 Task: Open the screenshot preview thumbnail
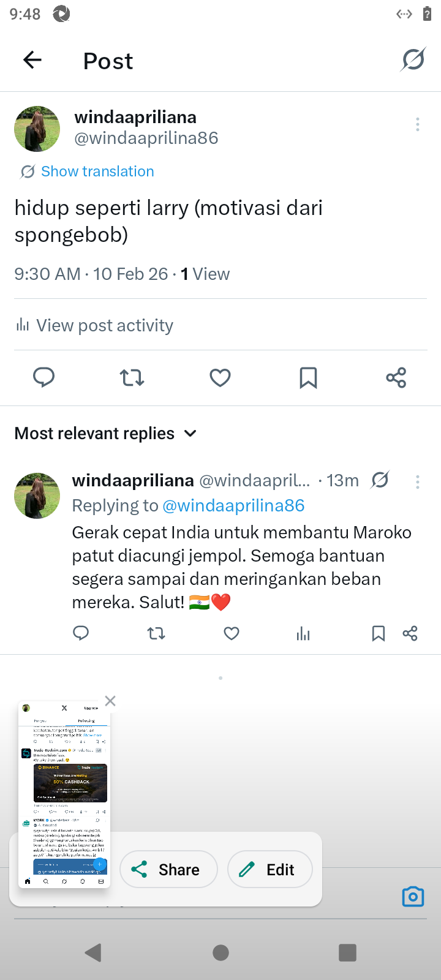coord(64,794)
